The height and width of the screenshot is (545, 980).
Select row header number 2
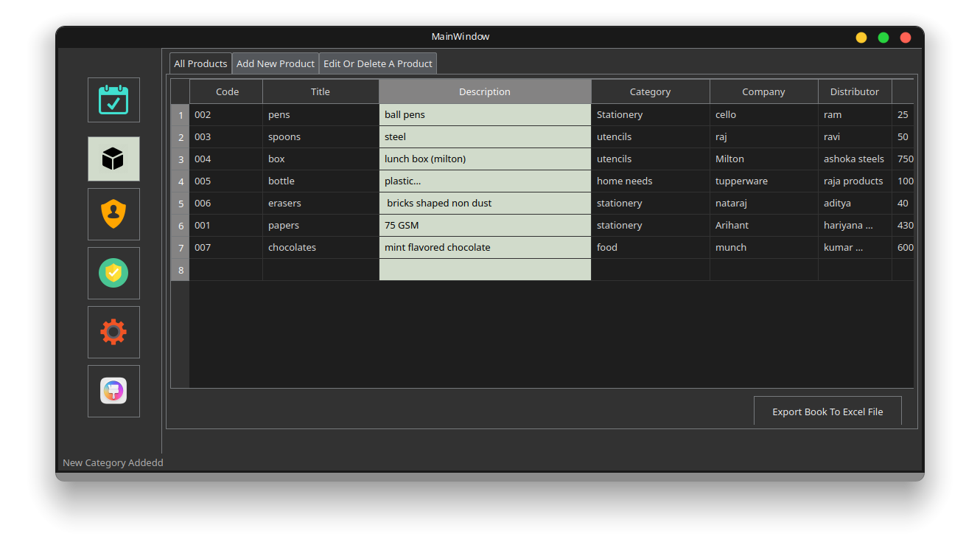(x=181, y=137)
